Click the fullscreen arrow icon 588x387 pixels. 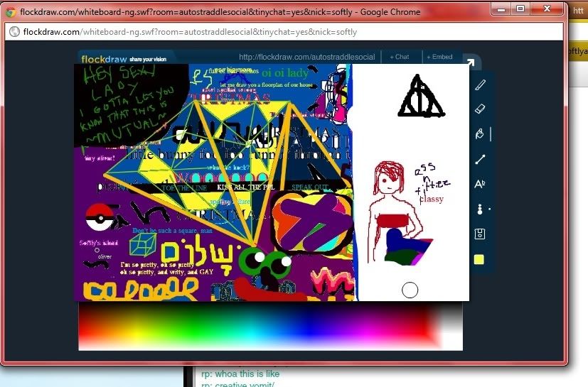470,60
